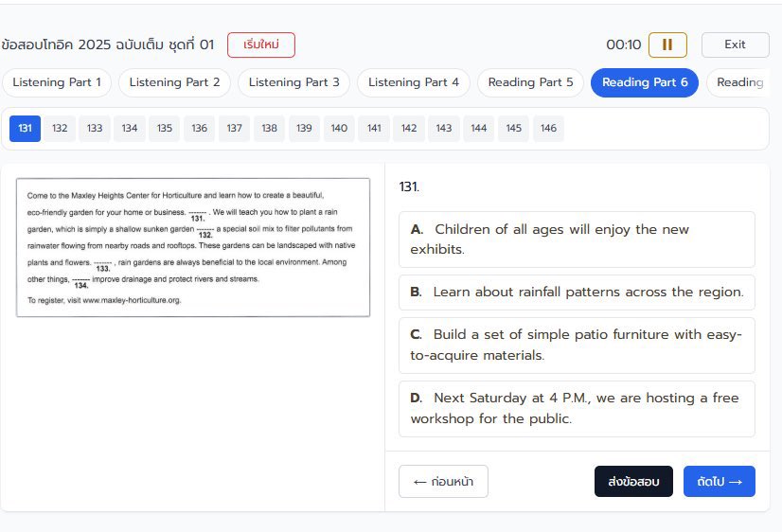Open the Listening Part 1 tab
Screen dimensions: 782x532
57,82
